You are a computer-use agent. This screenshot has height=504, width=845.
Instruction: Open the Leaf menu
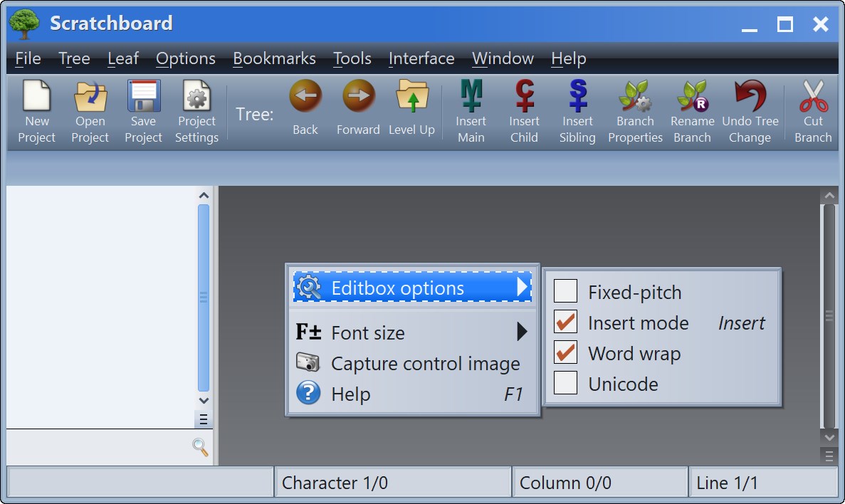[123, 58]
